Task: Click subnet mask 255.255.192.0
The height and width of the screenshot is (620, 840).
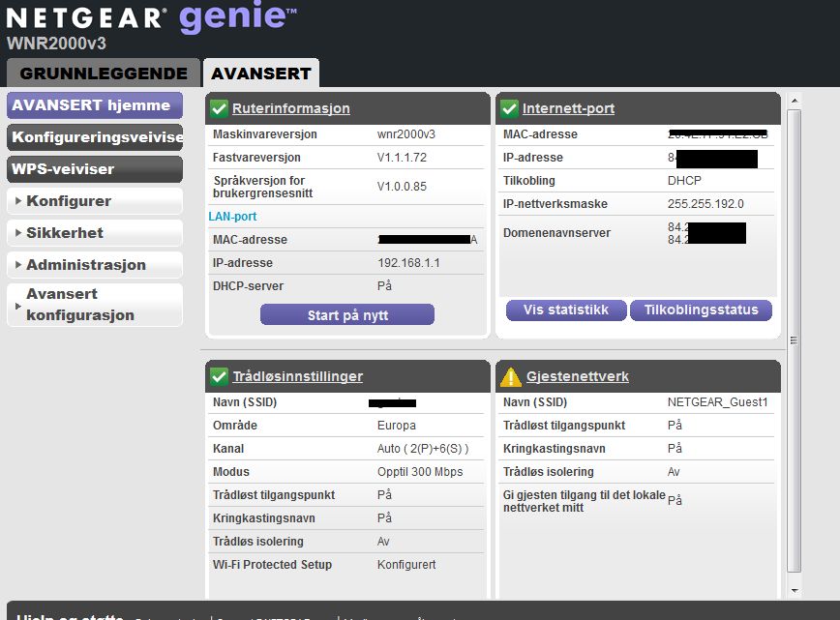Action: click(705, 204)
